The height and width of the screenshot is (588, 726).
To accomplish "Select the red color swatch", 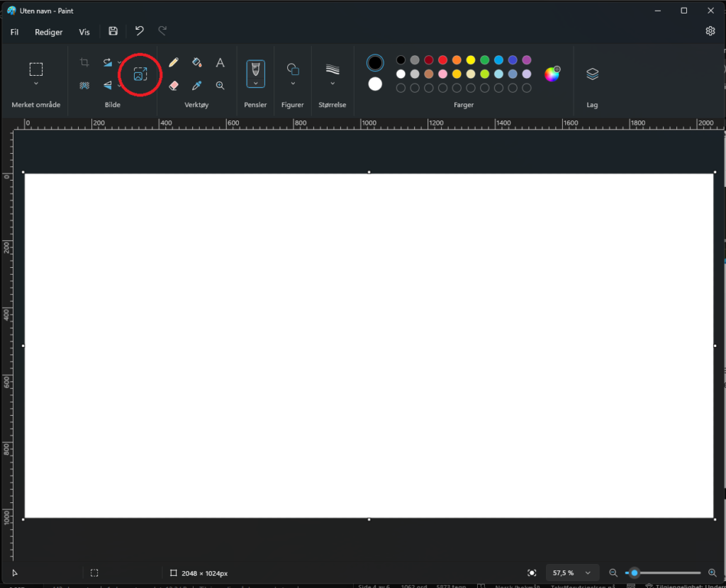I will [442, 60].
